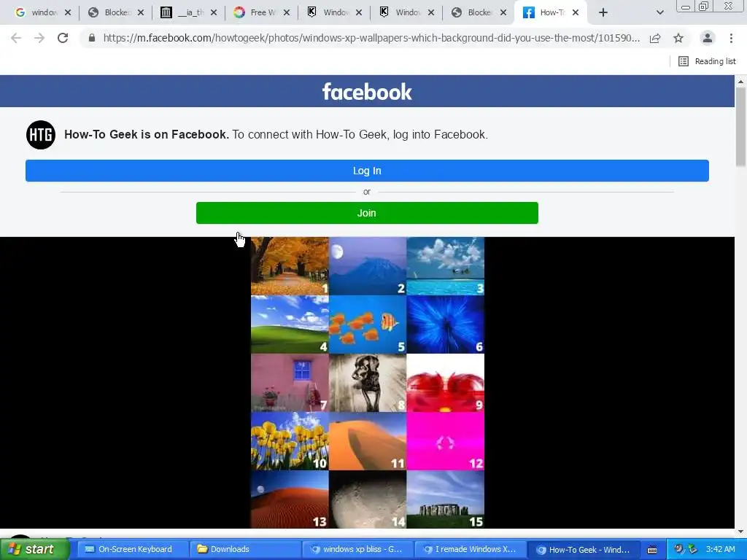Open the Chrome profile avatar menu
The width and height of the screenshot is (747, 560).
click(708, 38)
